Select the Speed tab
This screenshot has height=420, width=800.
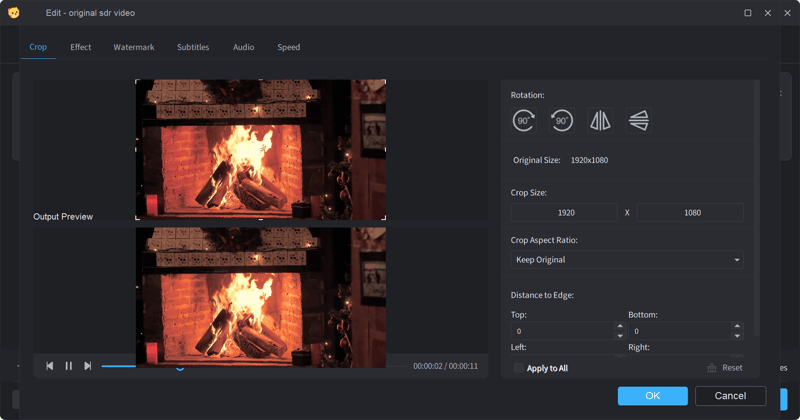(x=288, y=47)
